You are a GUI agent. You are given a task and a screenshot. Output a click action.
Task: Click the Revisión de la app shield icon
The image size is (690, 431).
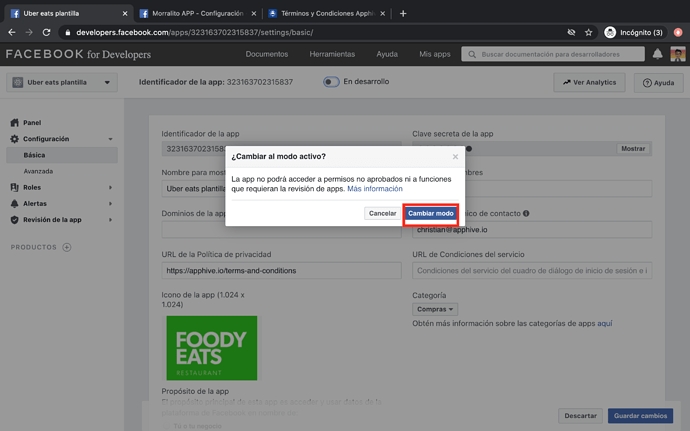(x=14, y=219)
